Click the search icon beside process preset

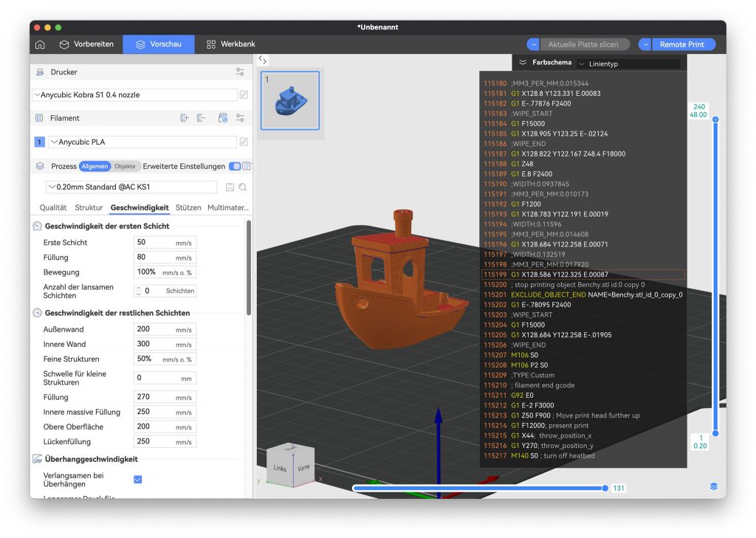click(242, 187)
